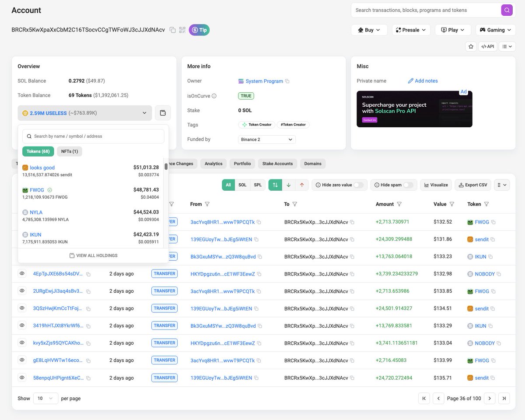Select the SOL filter button
This screenshot has height=420, width=525.
click(x=242, y=185)
